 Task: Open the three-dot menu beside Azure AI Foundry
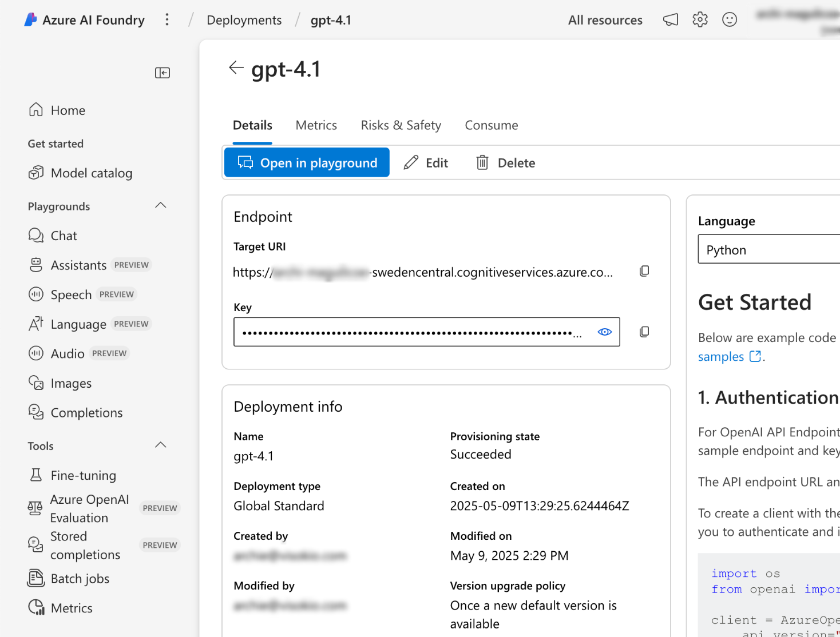167,20
